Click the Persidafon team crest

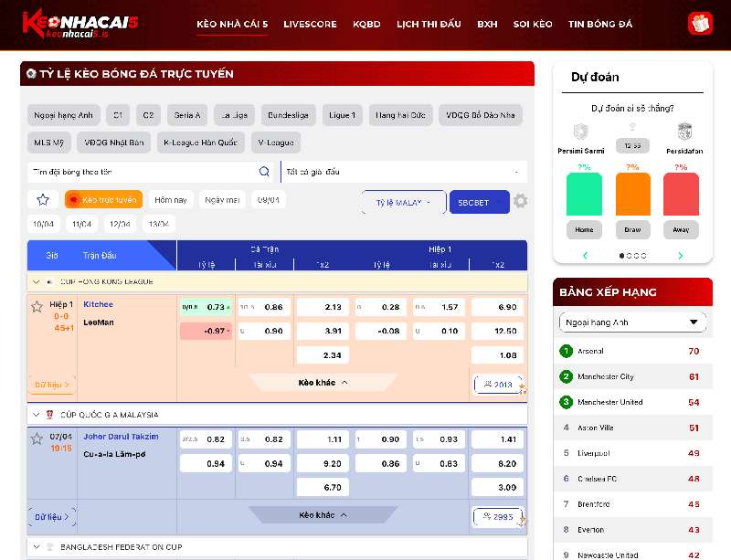coord(683,132)
